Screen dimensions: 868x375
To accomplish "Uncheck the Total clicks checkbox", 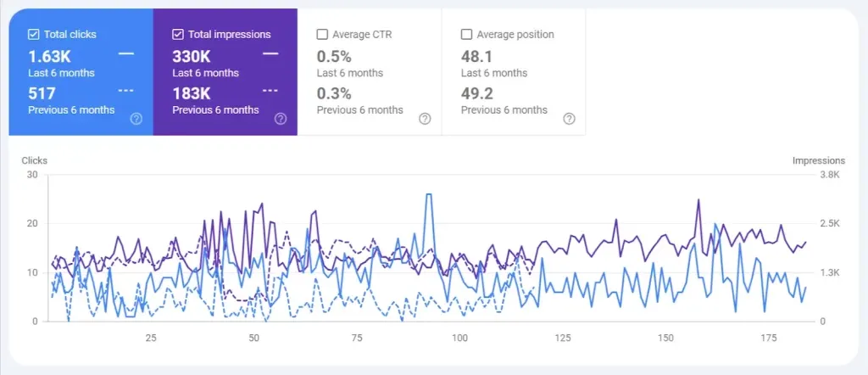I will pos(33,35).
